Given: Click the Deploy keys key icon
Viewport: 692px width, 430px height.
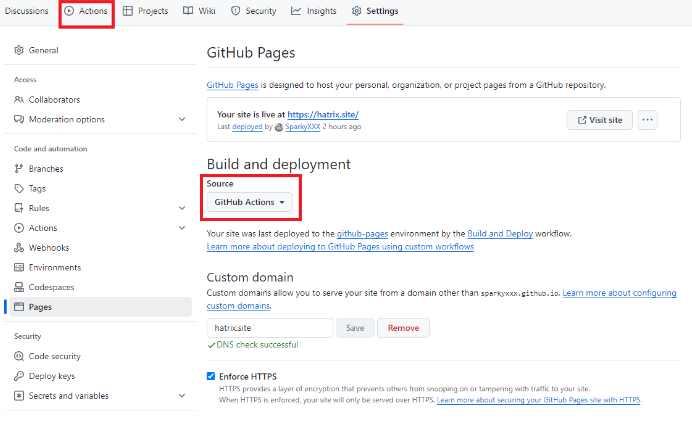Looking at the screenshot, I should [19, 376].
